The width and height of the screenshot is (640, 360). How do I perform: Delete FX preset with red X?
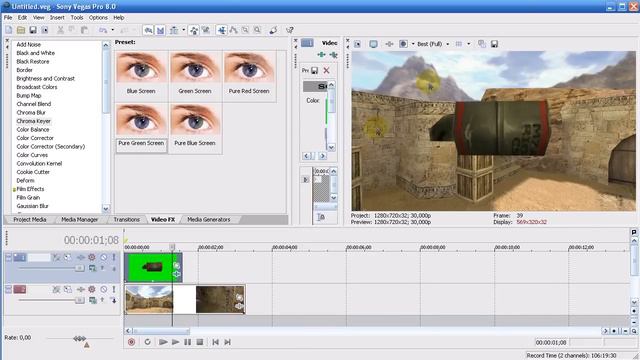coord(327,71)
